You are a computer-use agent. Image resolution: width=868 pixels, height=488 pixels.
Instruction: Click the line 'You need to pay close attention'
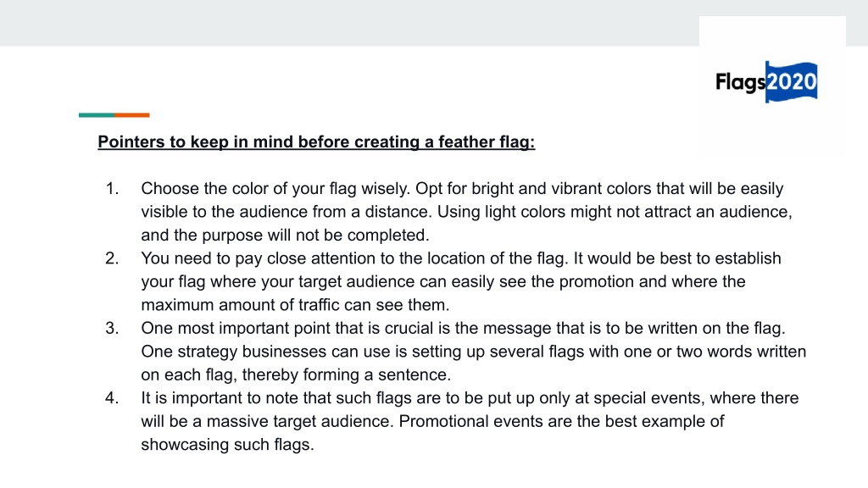[461, 258]
